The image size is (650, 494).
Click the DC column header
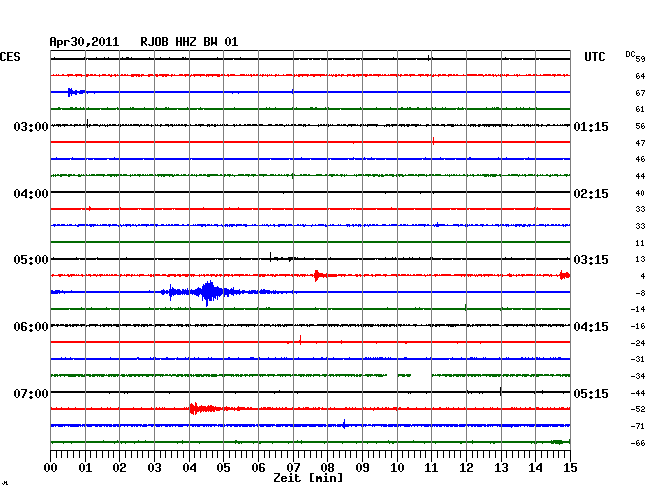click(x=630, y=54)
